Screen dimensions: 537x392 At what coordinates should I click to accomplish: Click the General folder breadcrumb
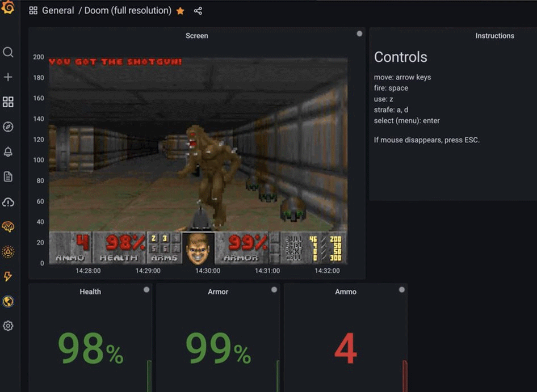pos(58,11)
